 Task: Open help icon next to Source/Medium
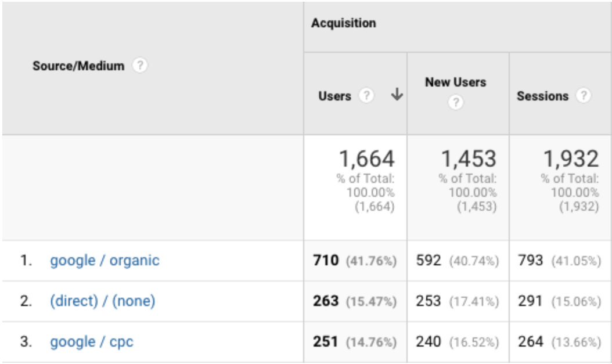click(140, 65)
